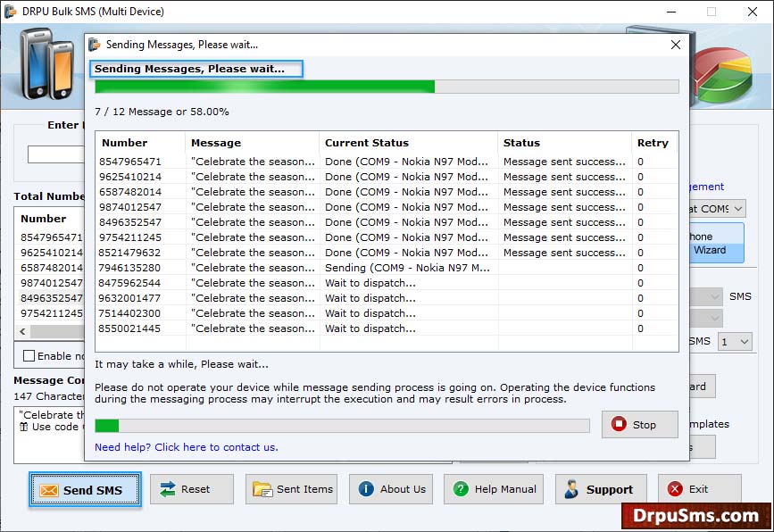Open the Need help contact us link
774x532 pixels.
pos(186,447)
